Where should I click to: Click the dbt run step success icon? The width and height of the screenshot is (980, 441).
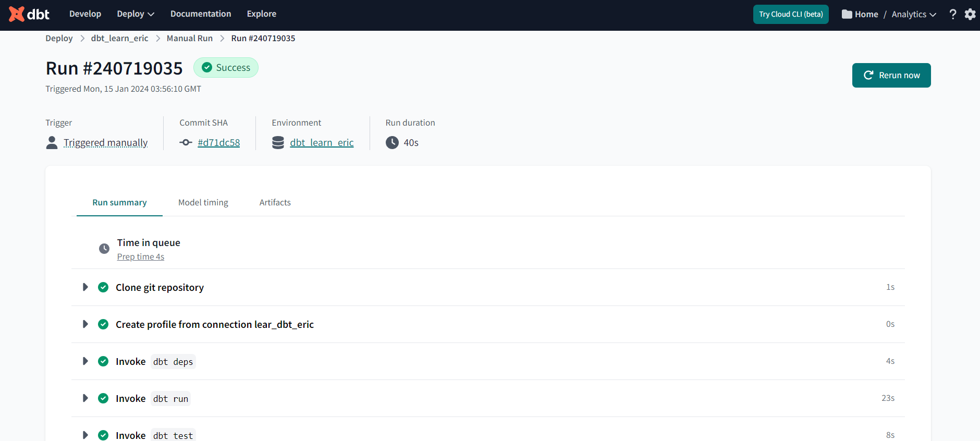tap(103, 398)
